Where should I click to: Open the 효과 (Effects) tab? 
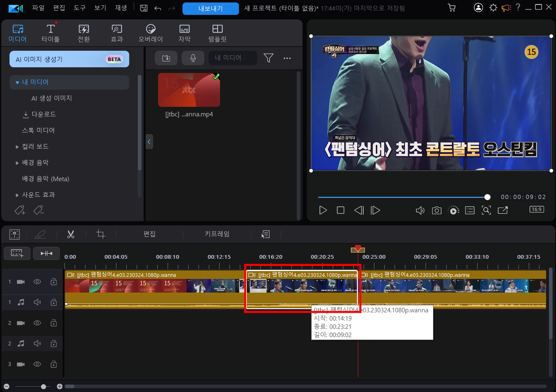[117, 33]
